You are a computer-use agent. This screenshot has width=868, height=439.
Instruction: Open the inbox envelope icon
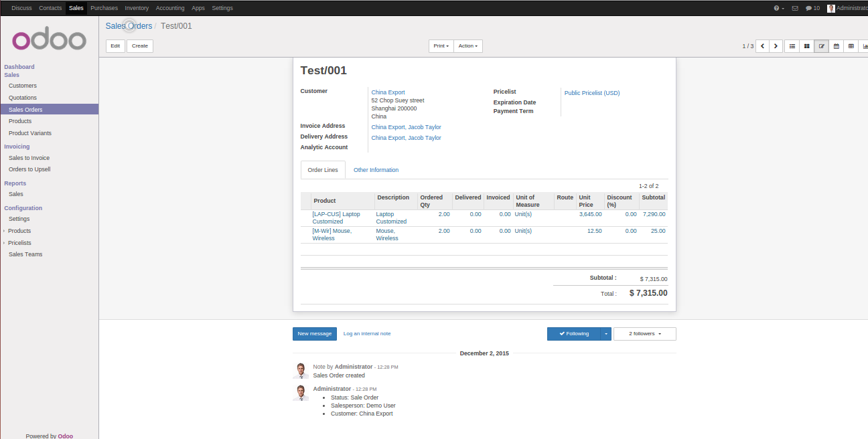click(x=795, y=8)
